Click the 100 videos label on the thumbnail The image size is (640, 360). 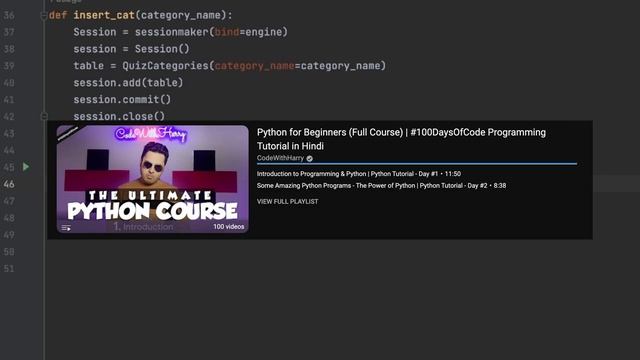point(229,227)
